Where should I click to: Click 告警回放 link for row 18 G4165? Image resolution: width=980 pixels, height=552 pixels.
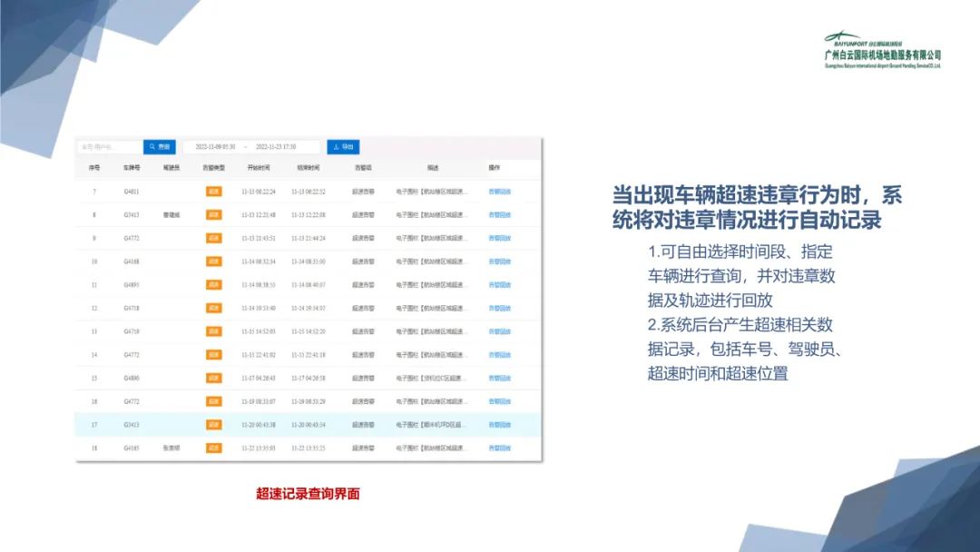500,448
